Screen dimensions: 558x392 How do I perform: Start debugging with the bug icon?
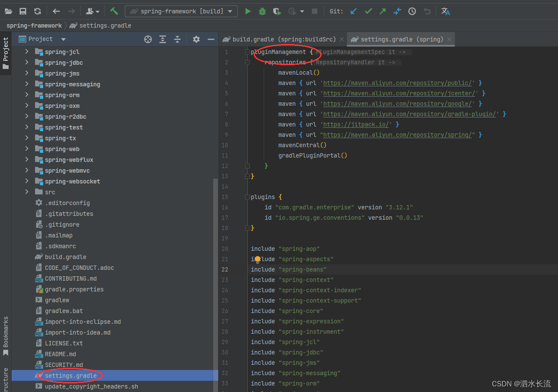point(262,11)
